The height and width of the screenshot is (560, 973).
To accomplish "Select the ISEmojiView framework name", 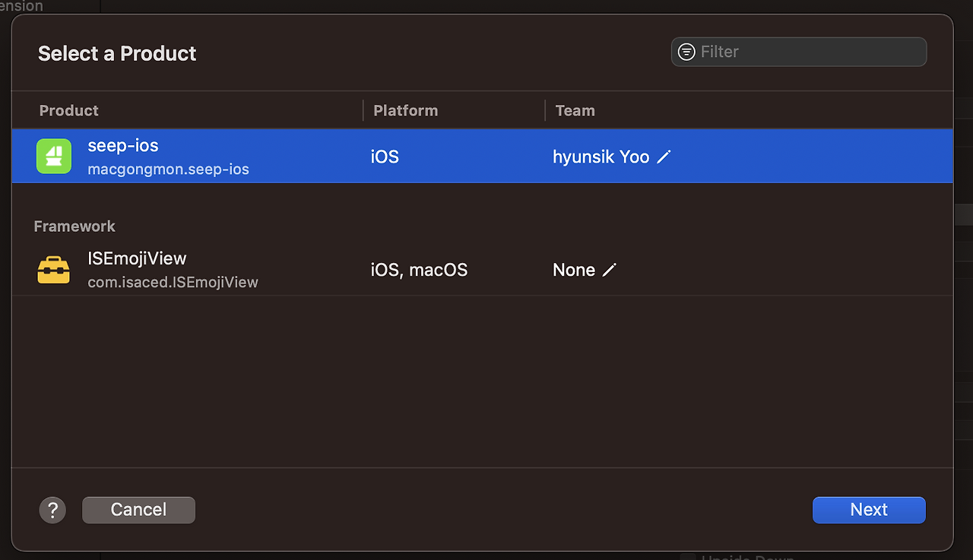I will (x=137, y=258).
